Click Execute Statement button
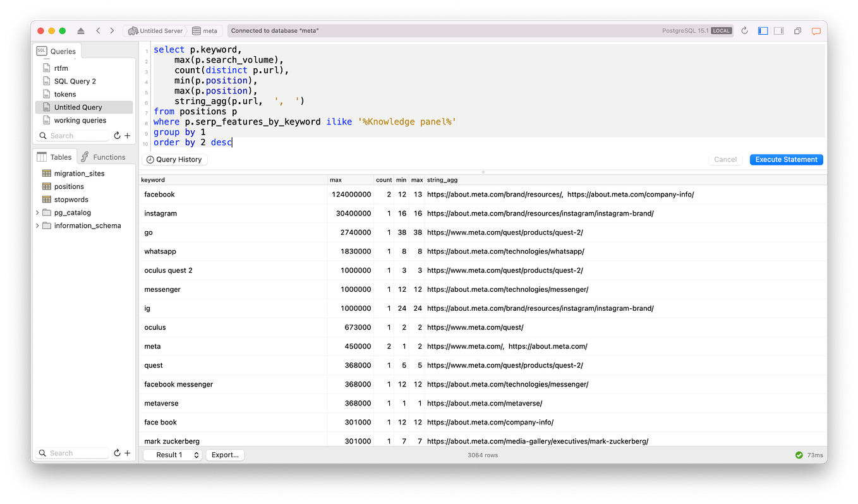 [x=786, y=160]
